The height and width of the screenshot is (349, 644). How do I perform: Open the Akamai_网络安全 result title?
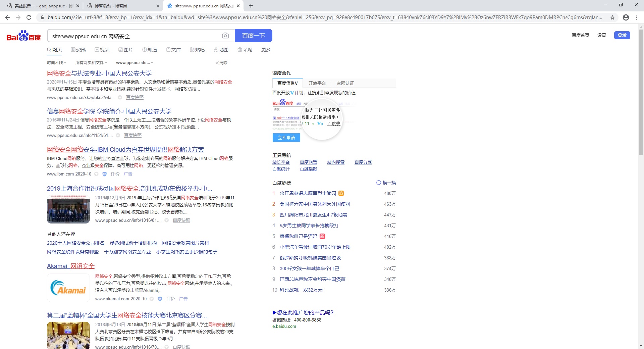[71, 266]
